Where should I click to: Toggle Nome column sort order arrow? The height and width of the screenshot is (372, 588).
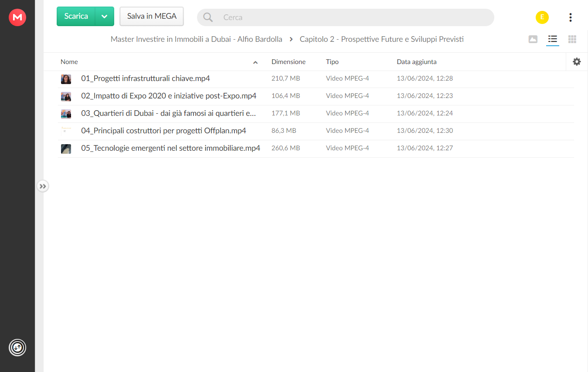(x=255, y=62)
